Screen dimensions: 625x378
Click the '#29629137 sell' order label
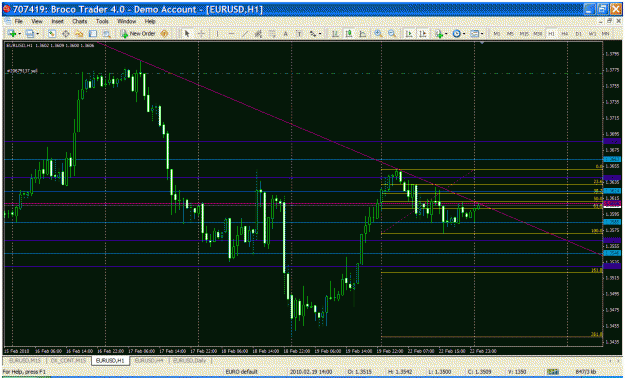pos(22,71)
